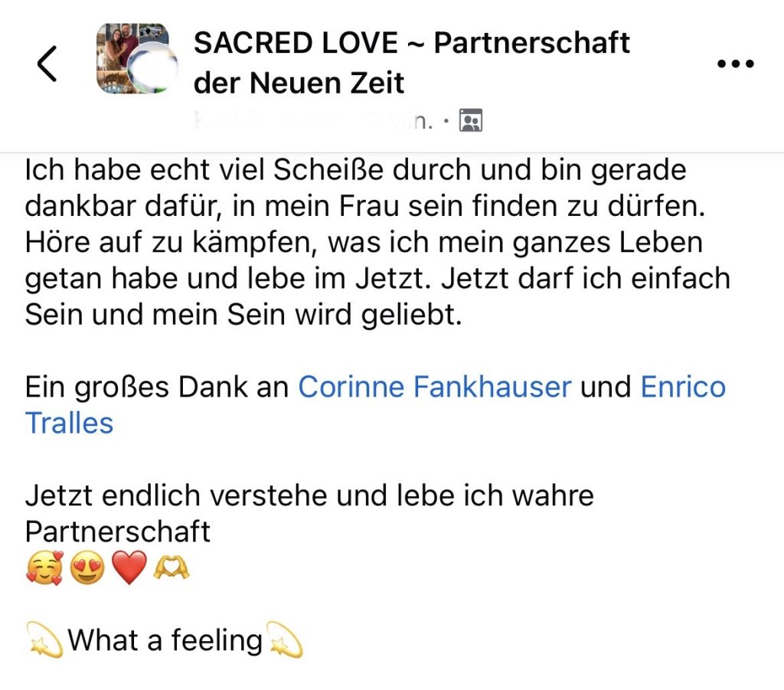
Task: Tap the red heart emoji
Action: [129, 568]
